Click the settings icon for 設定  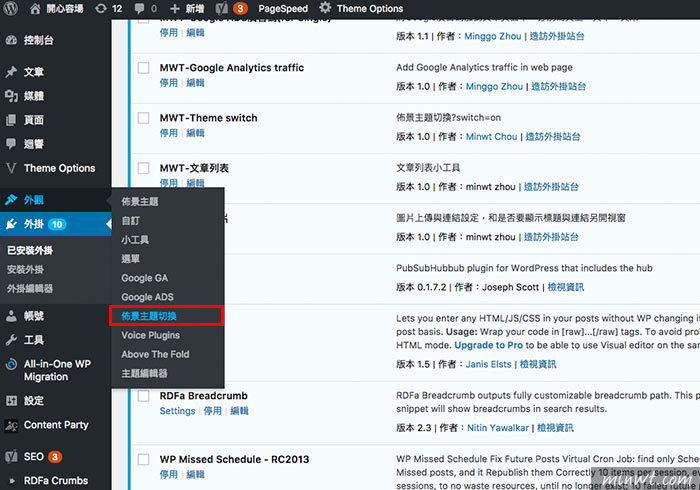(x=11, y=401)
